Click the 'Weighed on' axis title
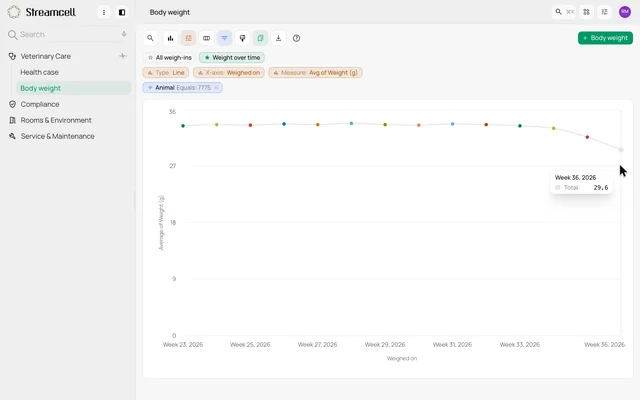Viewport: 640px width, 400px height. [x=402, y=358]
